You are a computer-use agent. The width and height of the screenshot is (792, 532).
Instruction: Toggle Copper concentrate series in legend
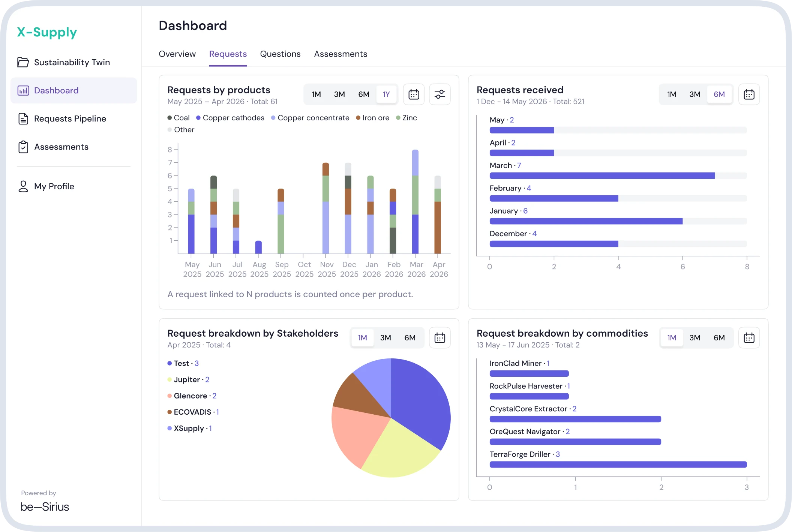coord(310,118)
